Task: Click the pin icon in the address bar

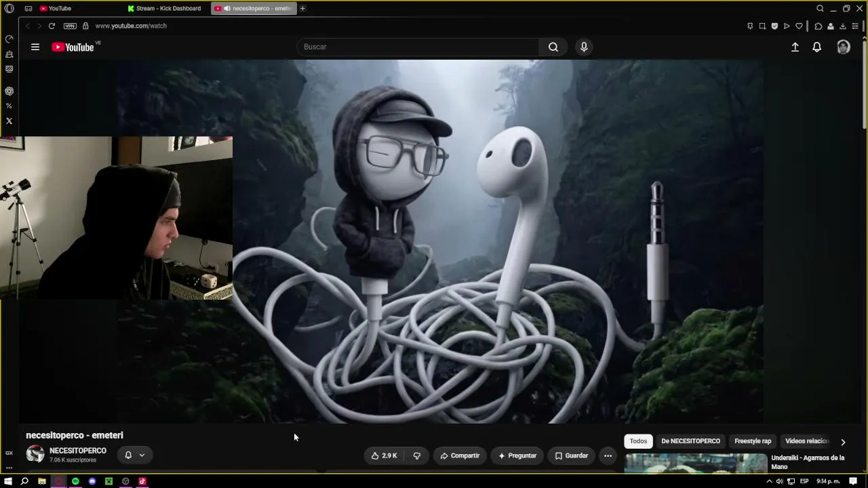Action: [x=750, y=26]
